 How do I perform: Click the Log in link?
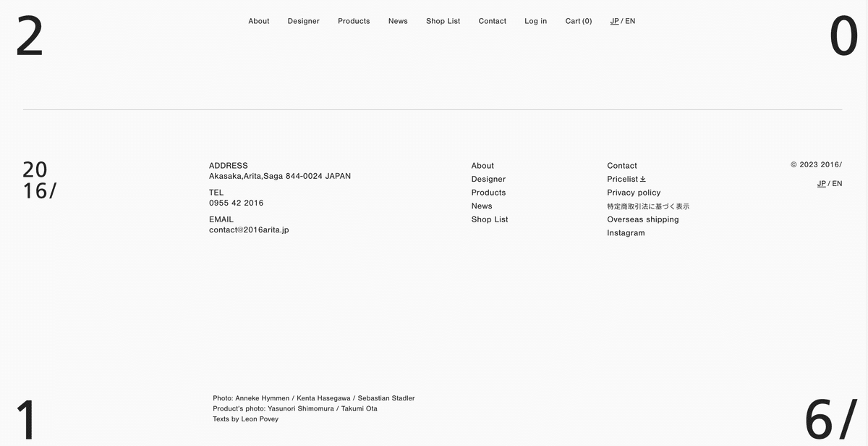point(536,21)
